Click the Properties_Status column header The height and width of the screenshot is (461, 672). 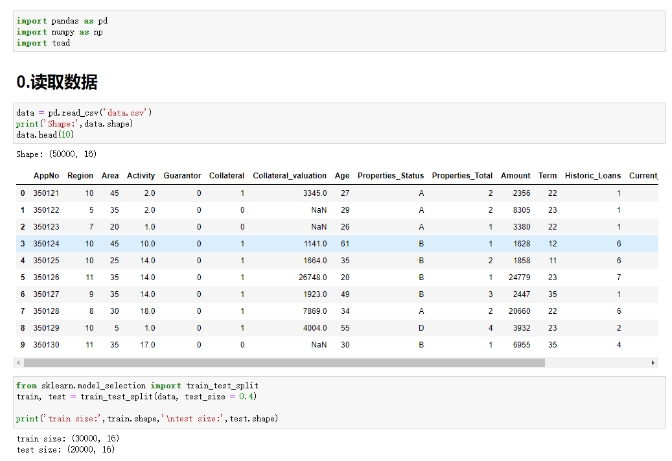click(390, 176)
